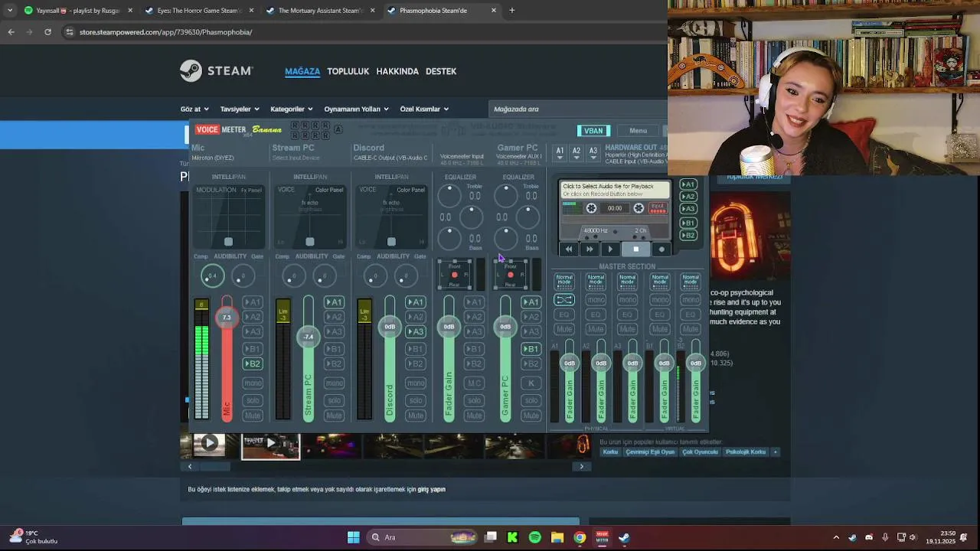Solo the Stream PC strip
The image size is (980, 551).
pyautogui.click(x=334, y=400)
